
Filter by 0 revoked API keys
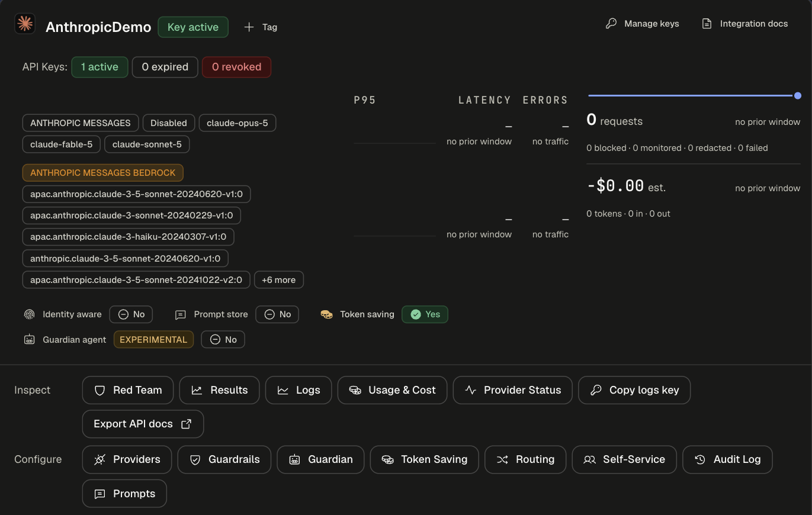[x=237, y=67]
